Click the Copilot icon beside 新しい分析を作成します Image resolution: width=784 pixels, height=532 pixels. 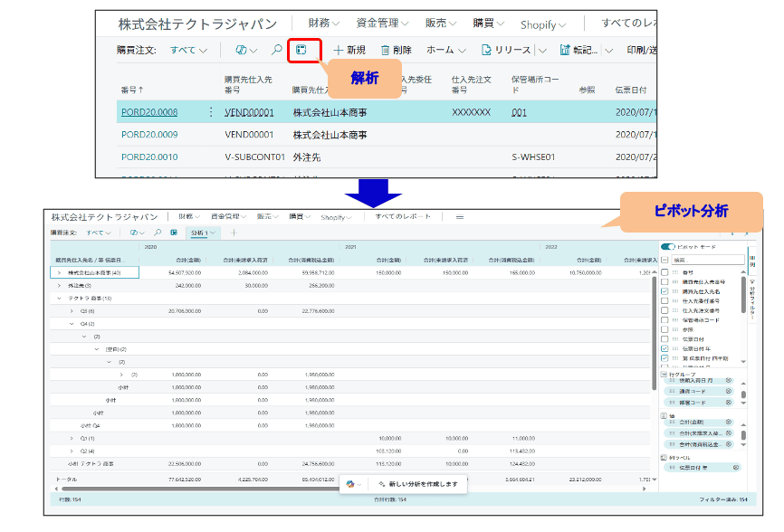point(350,484)
